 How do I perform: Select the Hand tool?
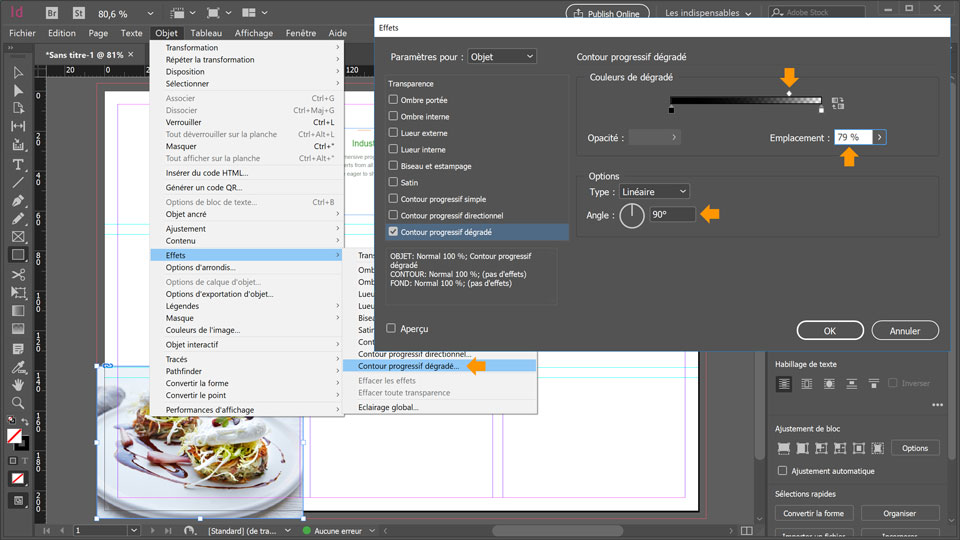pyautogui.click(x=18, y=385)
